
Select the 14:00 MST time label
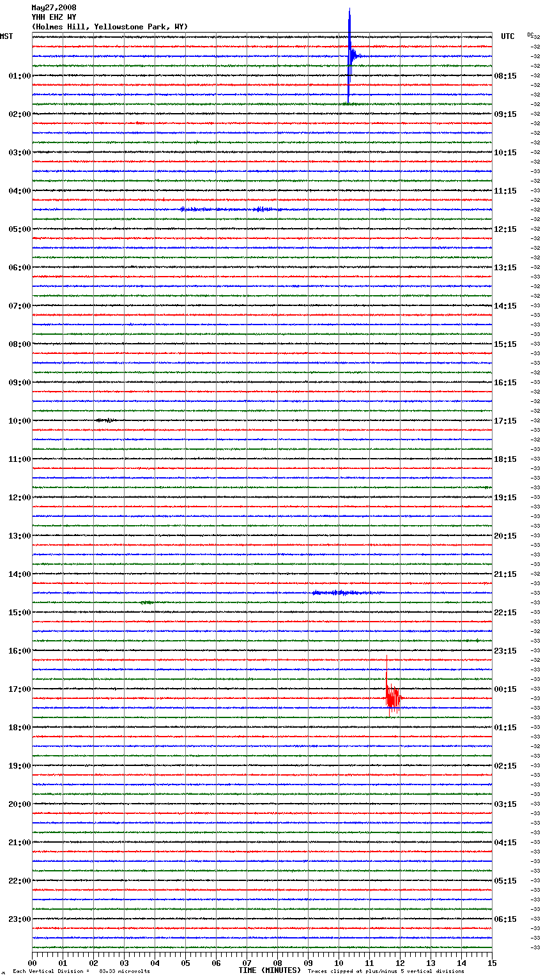(x=20, y=574)
